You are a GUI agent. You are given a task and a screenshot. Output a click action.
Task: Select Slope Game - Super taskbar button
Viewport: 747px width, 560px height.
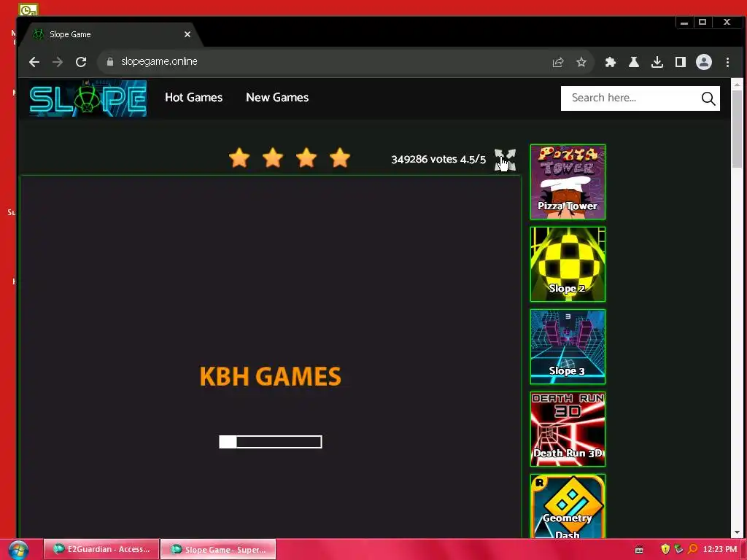click(x=218, y=549)
